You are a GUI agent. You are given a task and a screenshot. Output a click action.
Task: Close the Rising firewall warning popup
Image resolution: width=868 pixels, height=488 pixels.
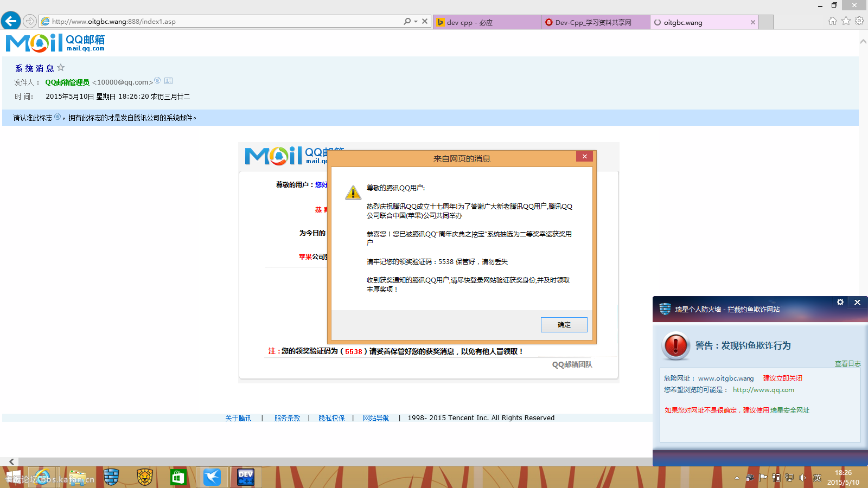coord(858,302)
